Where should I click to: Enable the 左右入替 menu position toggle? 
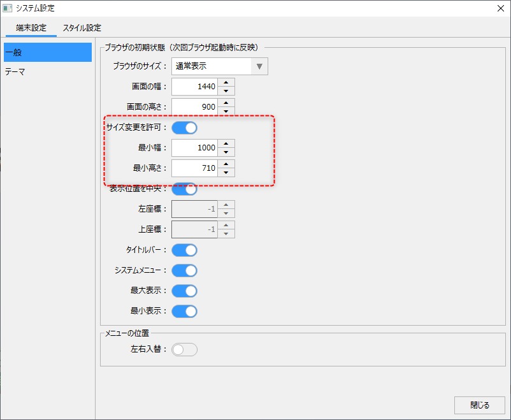184,349
